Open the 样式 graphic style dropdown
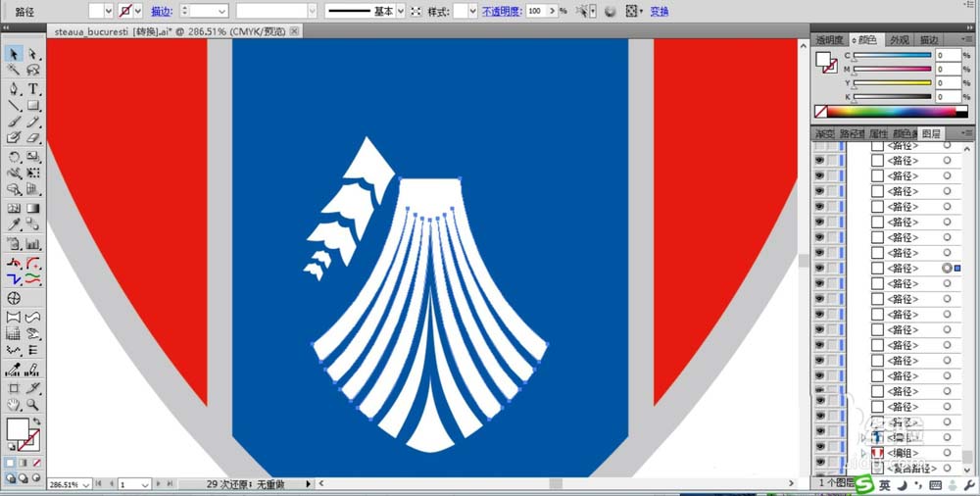The height and width of the screenshot is (496, 980). tap(472, 11)
